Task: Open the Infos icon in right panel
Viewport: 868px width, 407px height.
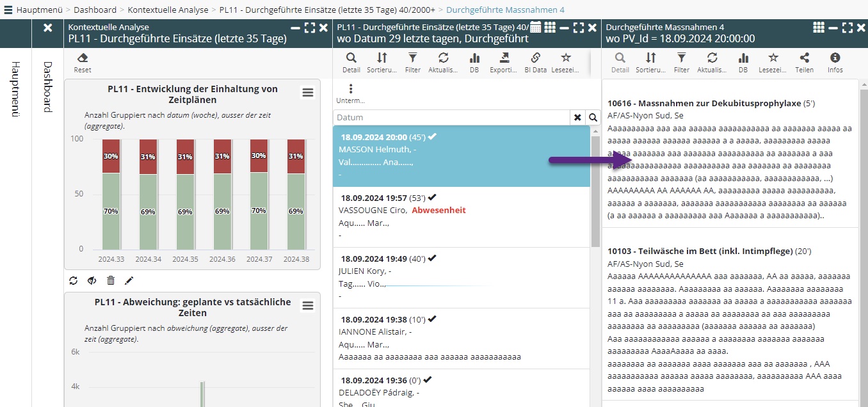Action: point(835,58)
